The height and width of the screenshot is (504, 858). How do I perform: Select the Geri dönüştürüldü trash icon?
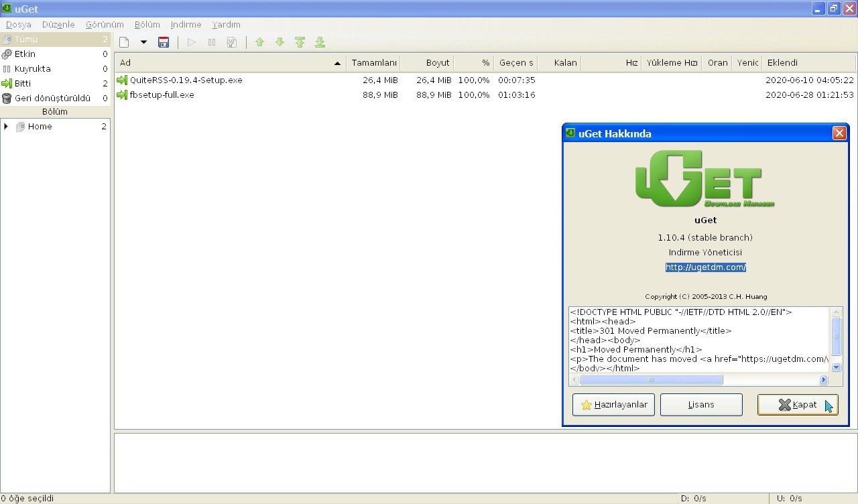click(7, 99)
